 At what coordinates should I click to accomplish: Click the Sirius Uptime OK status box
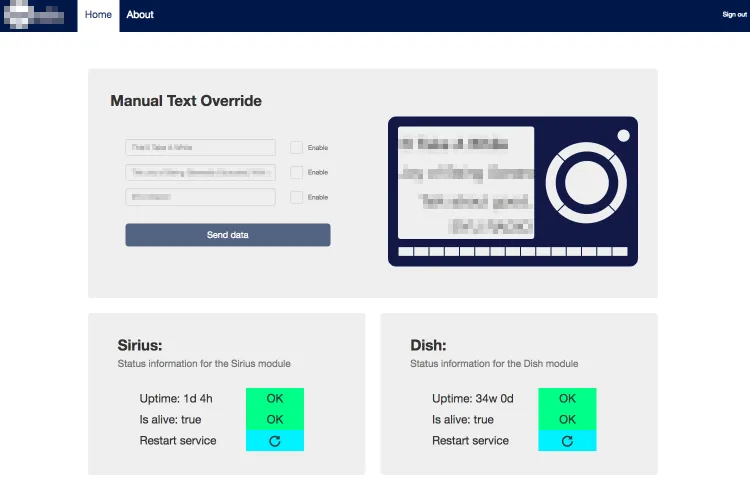(x=275, y=399)
